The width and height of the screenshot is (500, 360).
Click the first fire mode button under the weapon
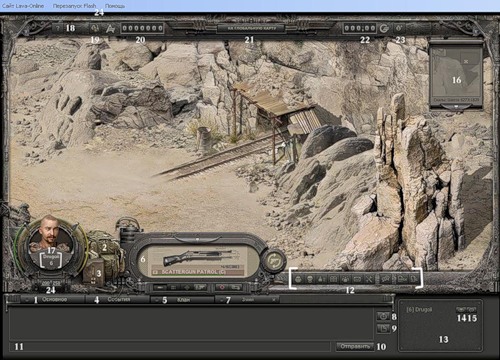(160, 287)
